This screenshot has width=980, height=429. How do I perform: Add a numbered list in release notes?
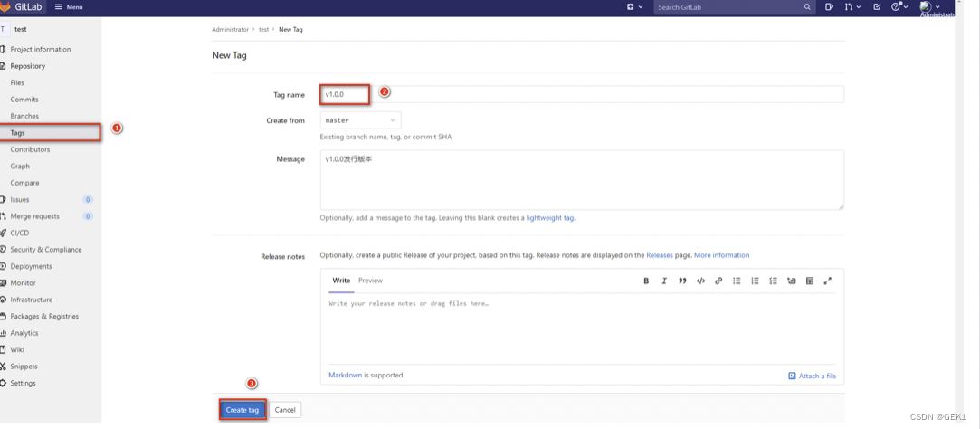coord(755,281)
